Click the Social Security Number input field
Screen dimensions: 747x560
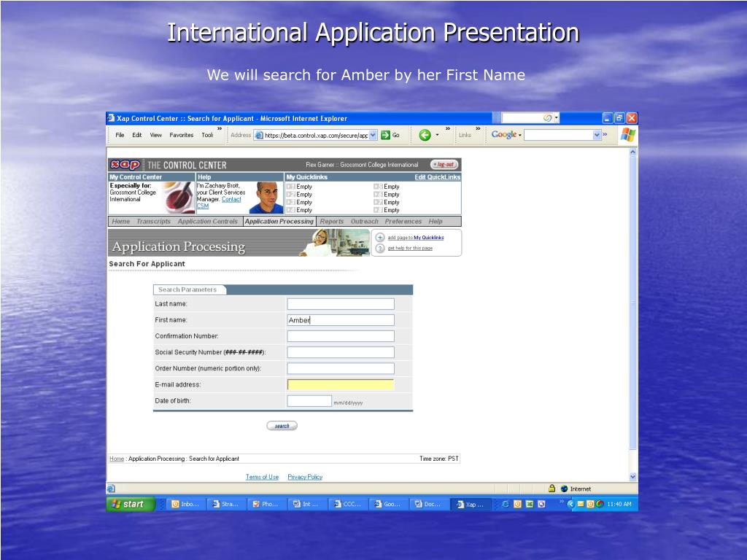tap(341, 352)
